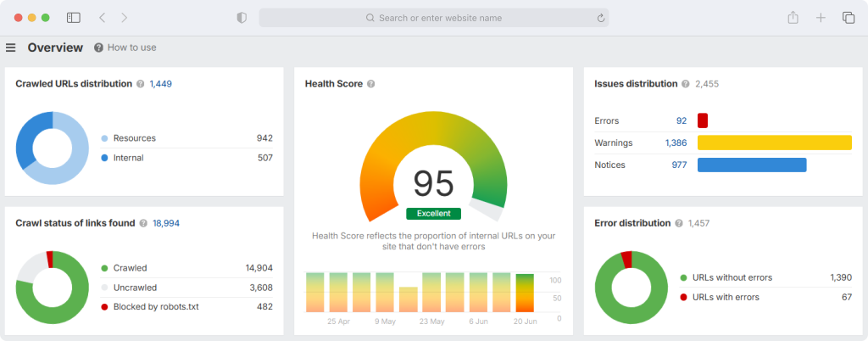Viewport: 868px width, 341px height.
Task: Click the Overview page title
Action: [x=55, y=48]
